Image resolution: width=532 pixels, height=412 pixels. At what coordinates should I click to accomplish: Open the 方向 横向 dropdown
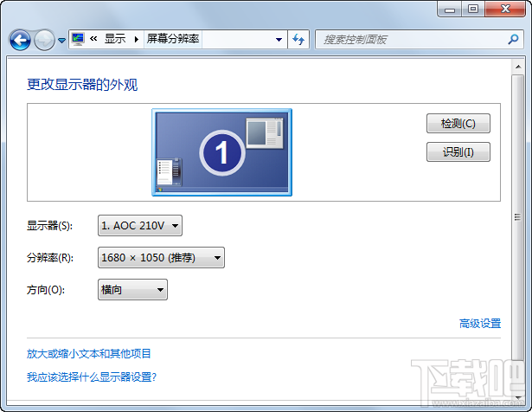click(x=132, y=289)
